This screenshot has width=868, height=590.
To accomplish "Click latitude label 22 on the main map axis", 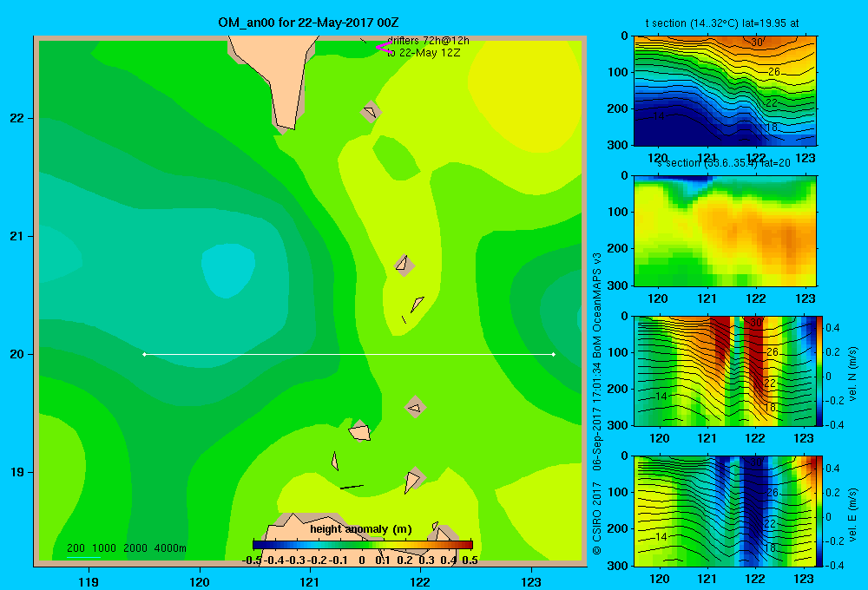I will click(16, 118).
